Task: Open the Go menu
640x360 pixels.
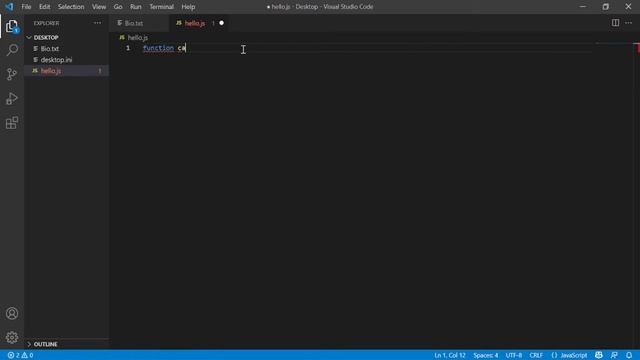Action: tap(118, 7)
